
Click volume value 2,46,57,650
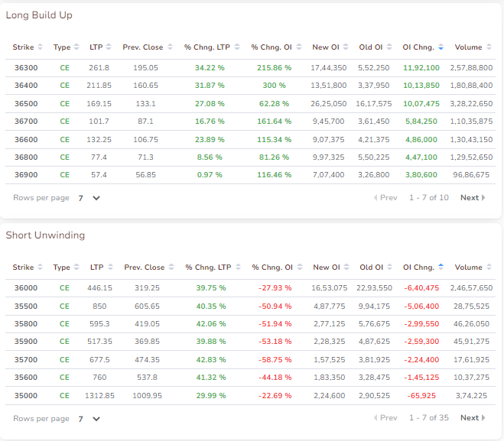coord(471,288)
